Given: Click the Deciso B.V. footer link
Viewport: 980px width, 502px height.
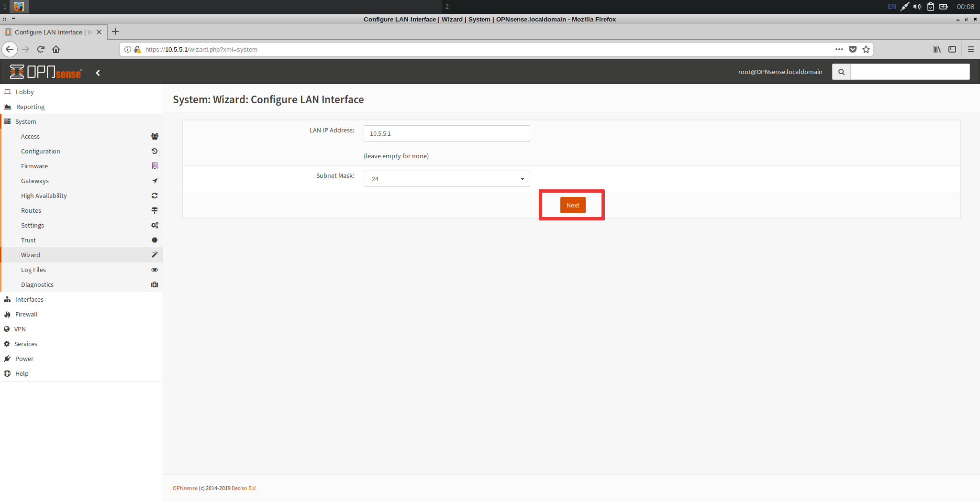Looking at the screenshot, I should click(244, 488).
